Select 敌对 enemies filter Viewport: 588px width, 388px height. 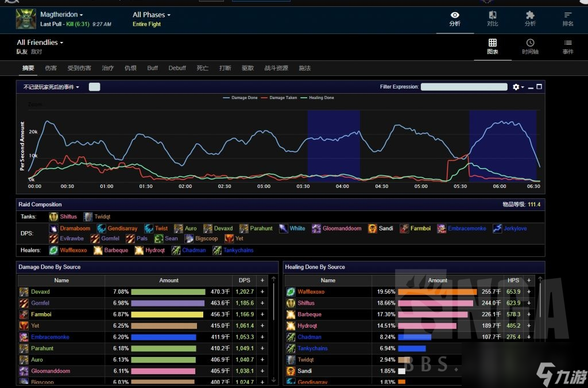pyautogui.click(x=36, y=52)
